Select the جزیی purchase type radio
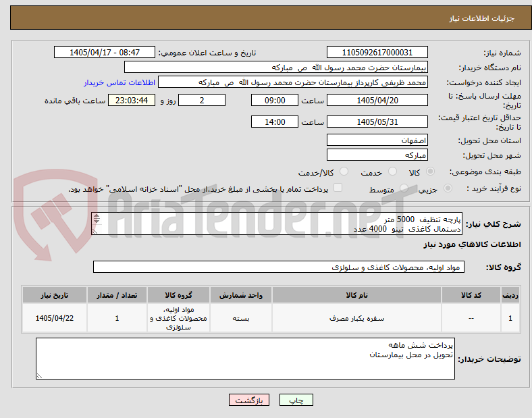The height and width of the screenshot is (418, 532). click(448, 188)
